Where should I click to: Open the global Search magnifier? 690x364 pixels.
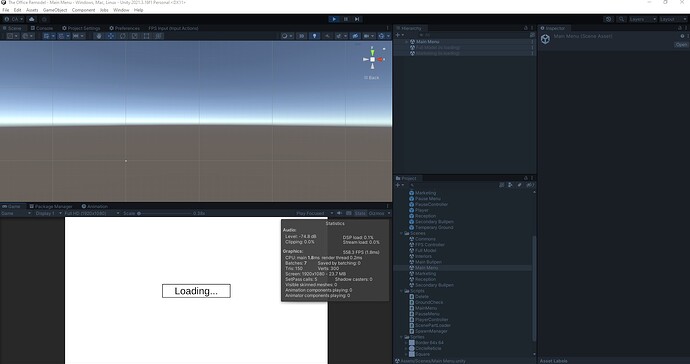point(621,19)
